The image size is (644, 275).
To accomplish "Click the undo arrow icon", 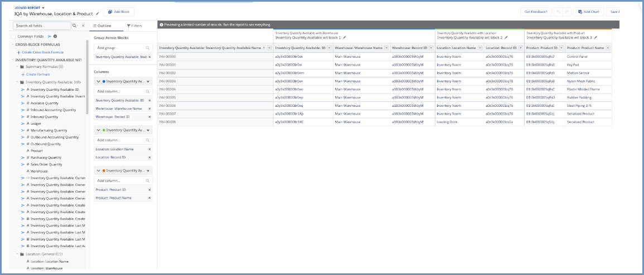I will [558, 12].
